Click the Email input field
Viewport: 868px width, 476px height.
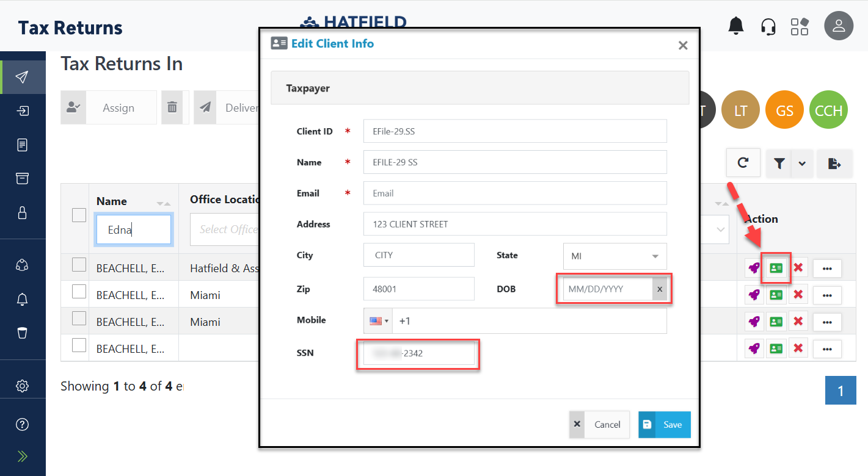[x=514, y=193]
